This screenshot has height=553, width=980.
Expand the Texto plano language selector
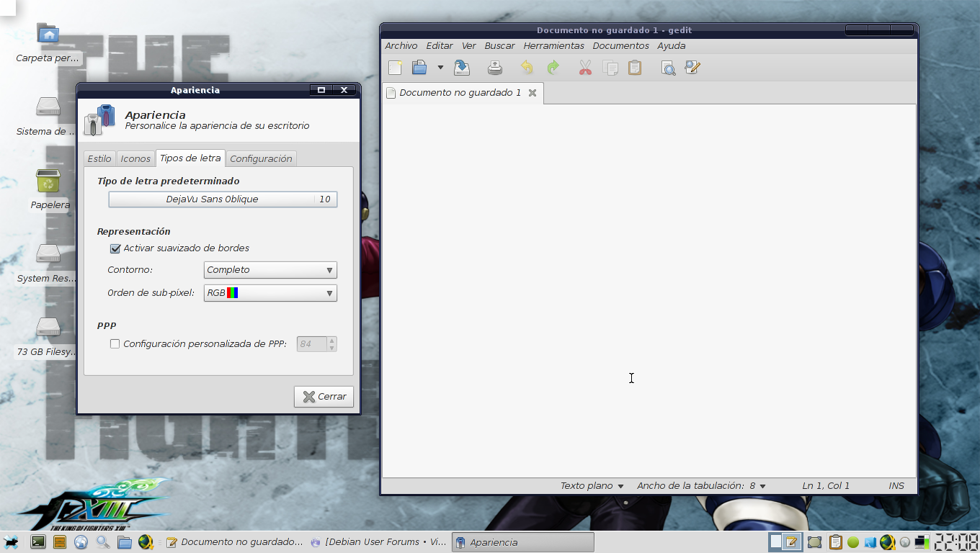592,486
